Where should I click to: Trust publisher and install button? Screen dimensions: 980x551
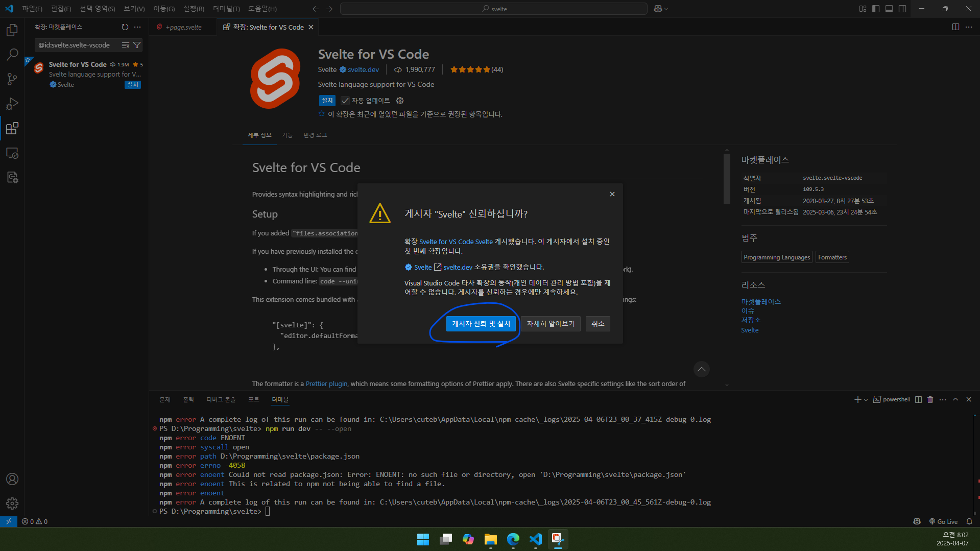(481, 324)
